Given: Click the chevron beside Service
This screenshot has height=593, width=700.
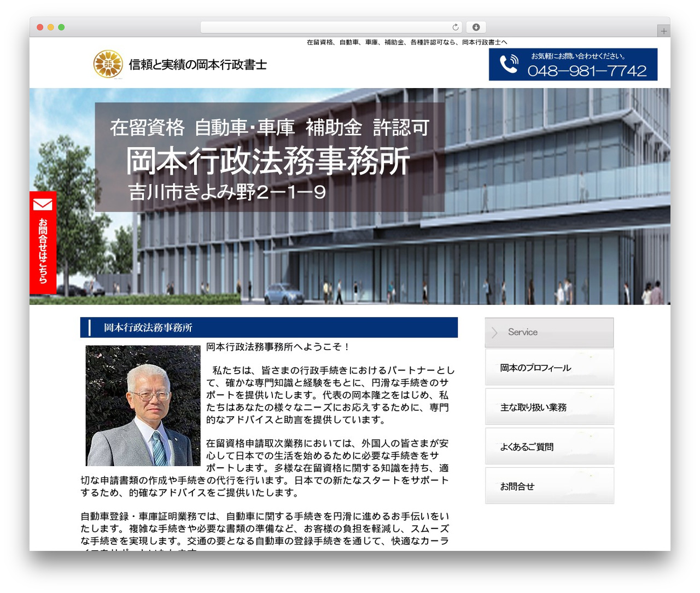Looking at the screenshot, I should tap(494, 332).
